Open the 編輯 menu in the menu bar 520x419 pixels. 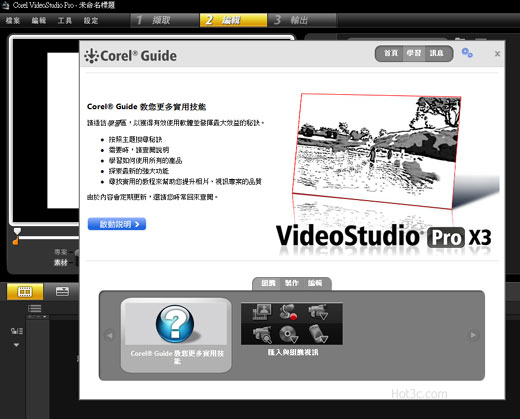click(x=39, y=21)
